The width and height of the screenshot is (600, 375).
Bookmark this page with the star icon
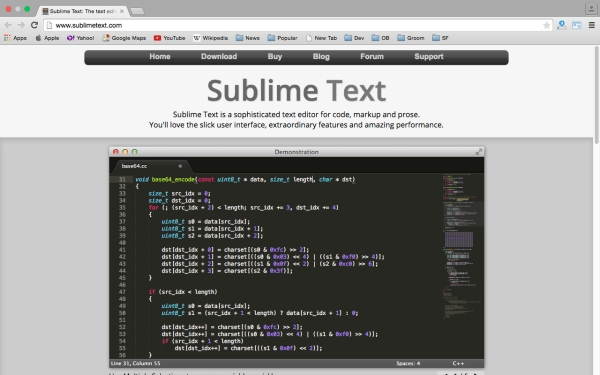[x=546, y=25]
